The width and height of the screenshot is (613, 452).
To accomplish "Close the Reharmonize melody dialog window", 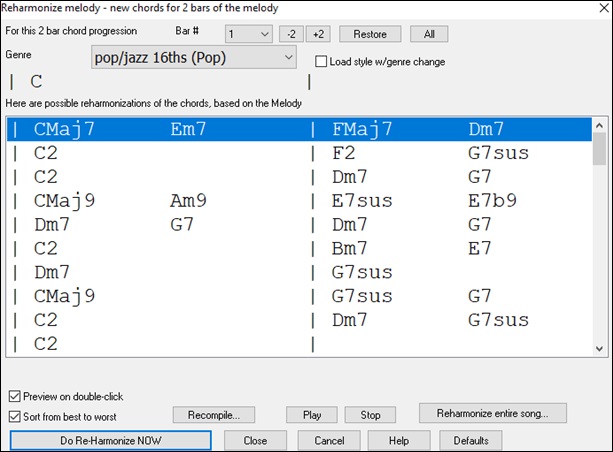I will [x=604, y=8].
